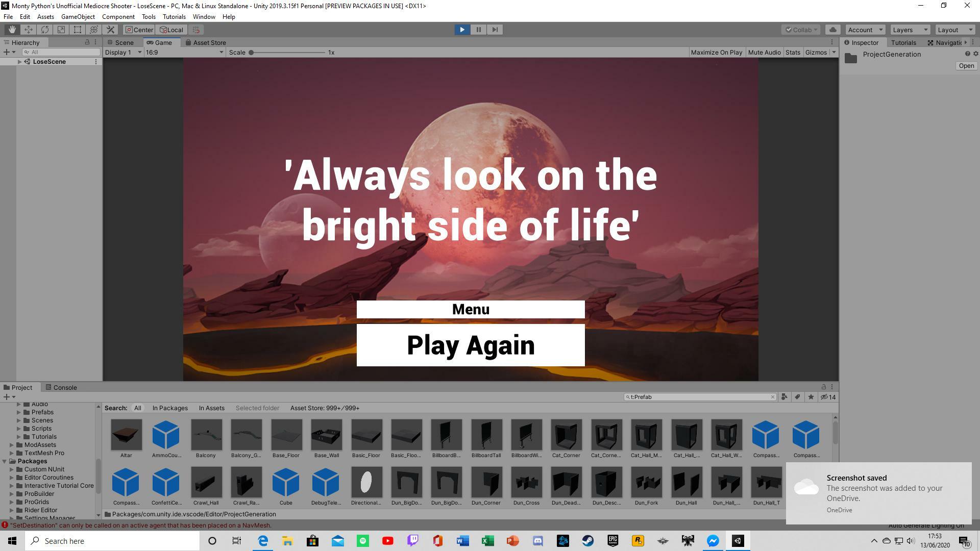Select the Move tool
The width and height of the screenshot is (980, 551).
pyautogui.click(x=28, y=30)
